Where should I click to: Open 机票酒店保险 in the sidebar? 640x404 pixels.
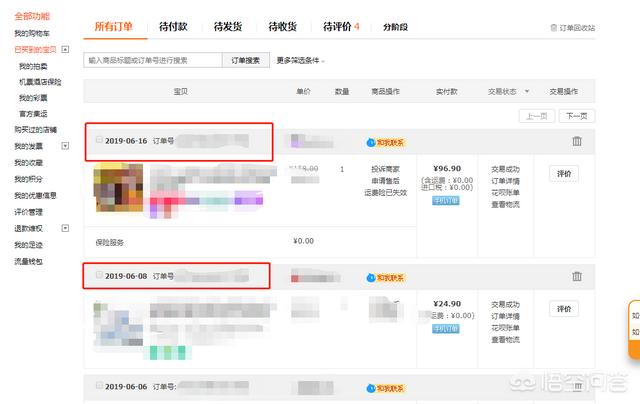pos(40,82)
